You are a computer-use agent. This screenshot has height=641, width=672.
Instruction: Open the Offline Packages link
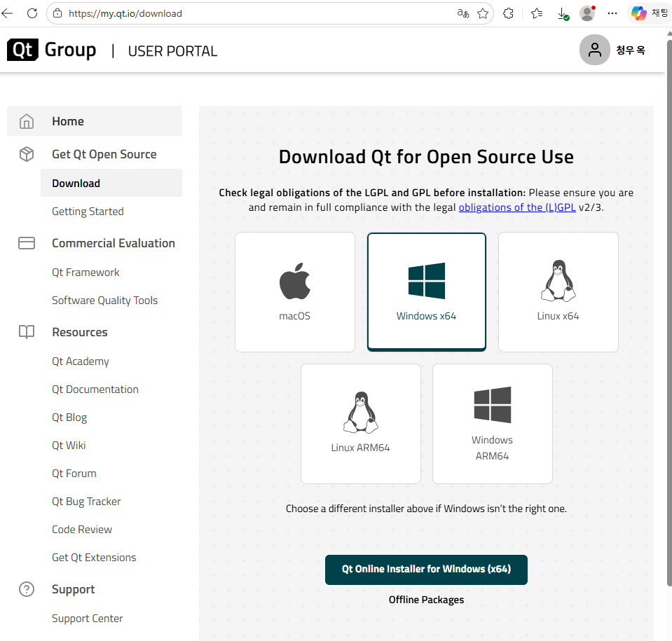tap(426, 600)
